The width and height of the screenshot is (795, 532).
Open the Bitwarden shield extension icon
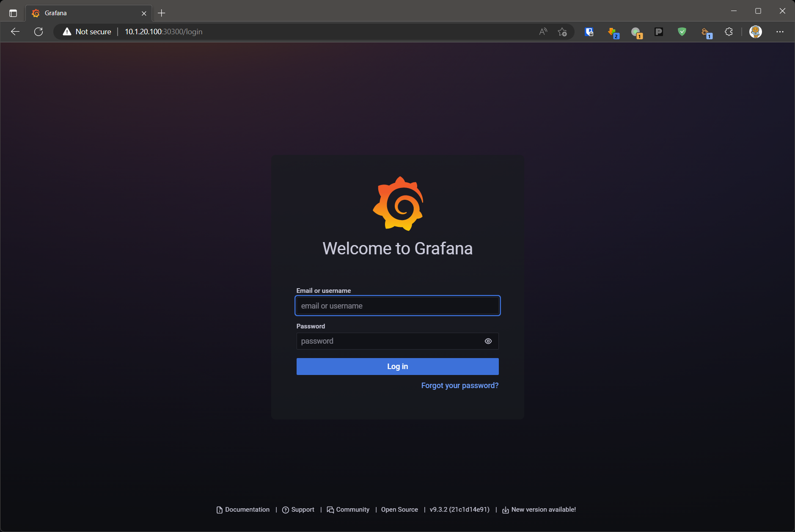589,32
